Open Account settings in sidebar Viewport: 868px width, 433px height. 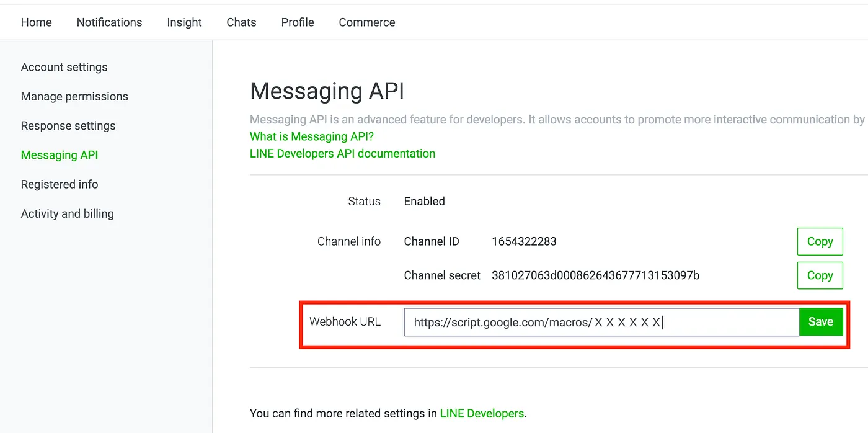[64, 67]
